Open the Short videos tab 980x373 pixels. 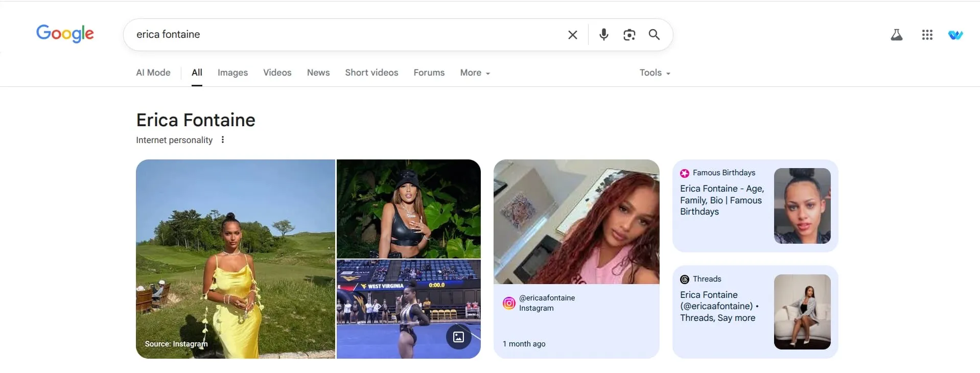371,73
